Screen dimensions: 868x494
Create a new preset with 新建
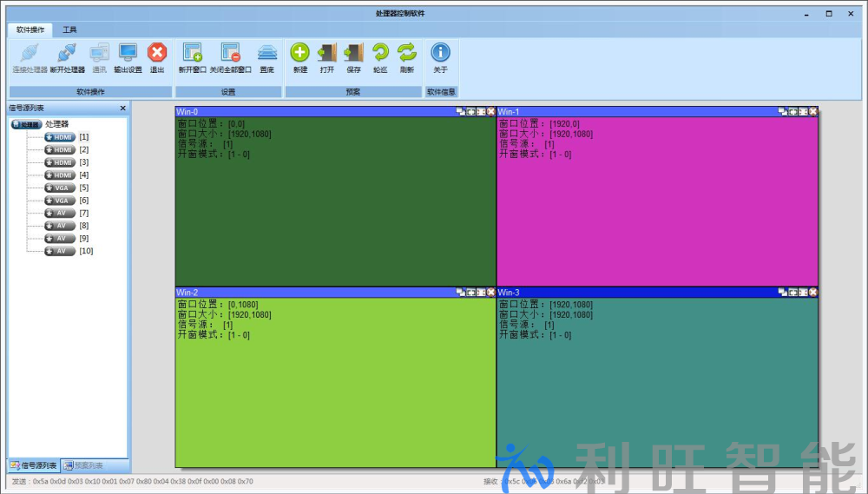pyautogui.click(x=299, y=57)
